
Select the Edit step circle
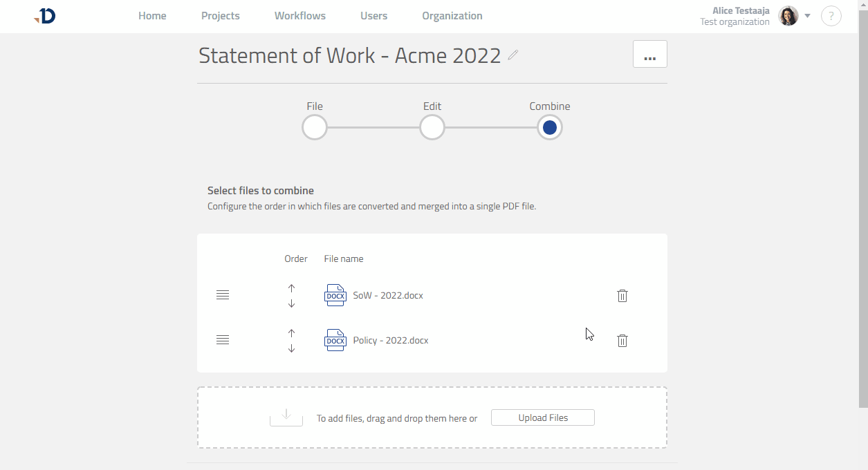pyautogui.click(x=432, y=128)
